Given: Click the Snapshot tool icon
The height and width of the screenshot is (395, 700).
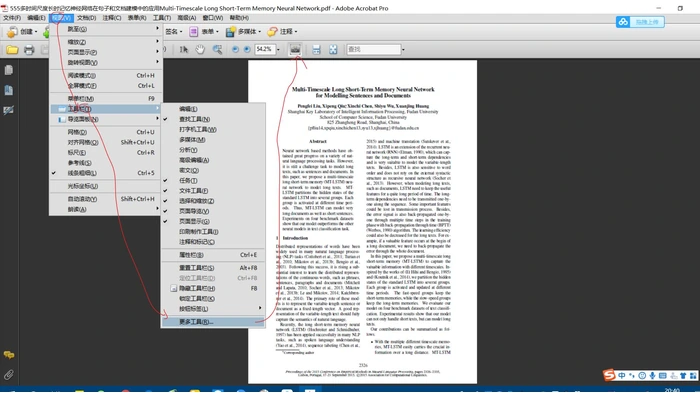Looking at the screenshot, I should click(x=295, y=50).
